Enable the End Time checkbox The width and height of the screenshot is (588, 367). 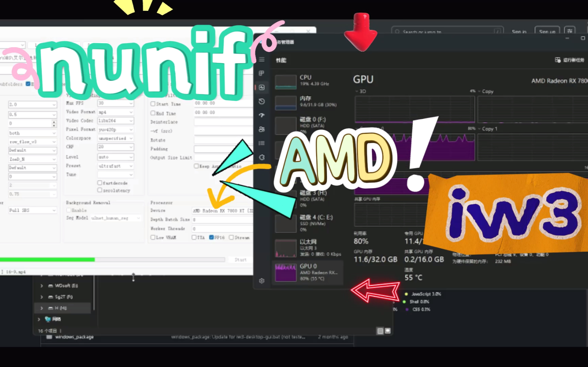tap(153, 113)
